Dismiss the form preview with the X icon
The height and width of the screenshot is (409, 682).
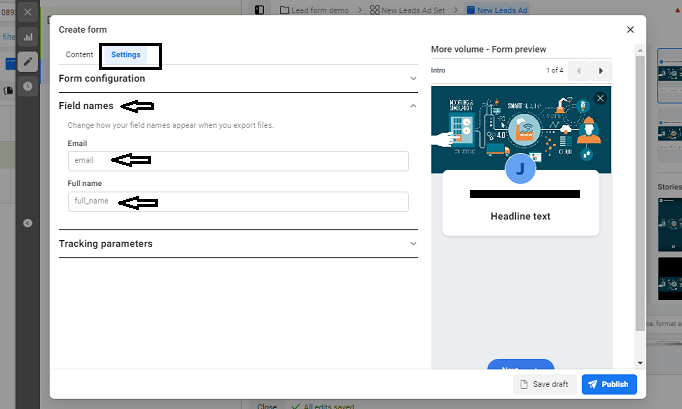coord(599,98)
